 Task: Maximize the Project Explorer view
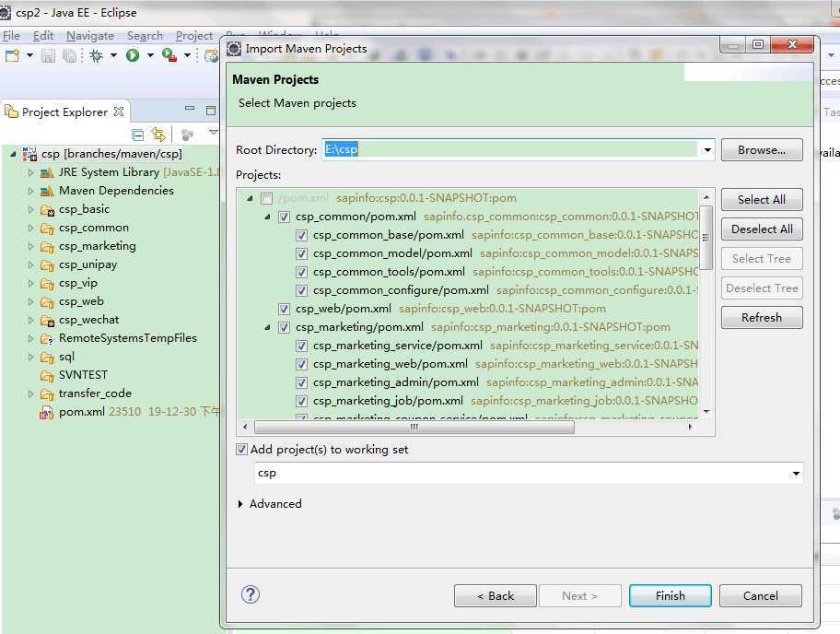(211, 111)
